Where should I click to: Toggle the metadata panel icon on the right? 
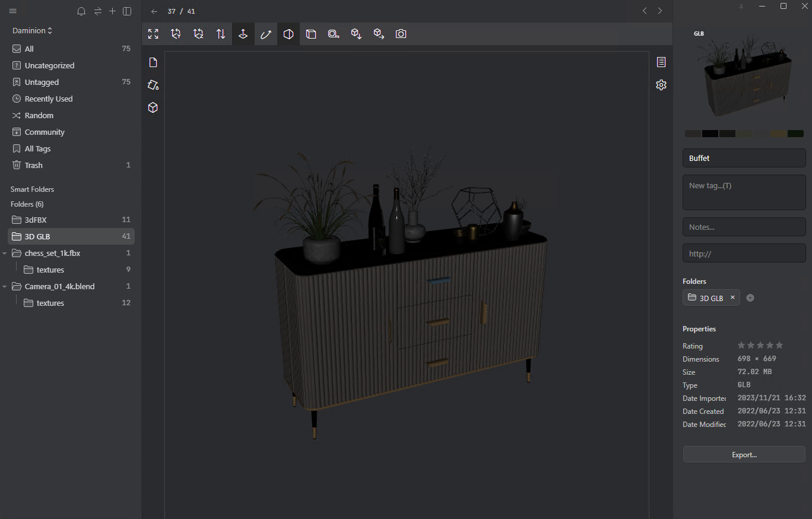(x=661, y=61)
